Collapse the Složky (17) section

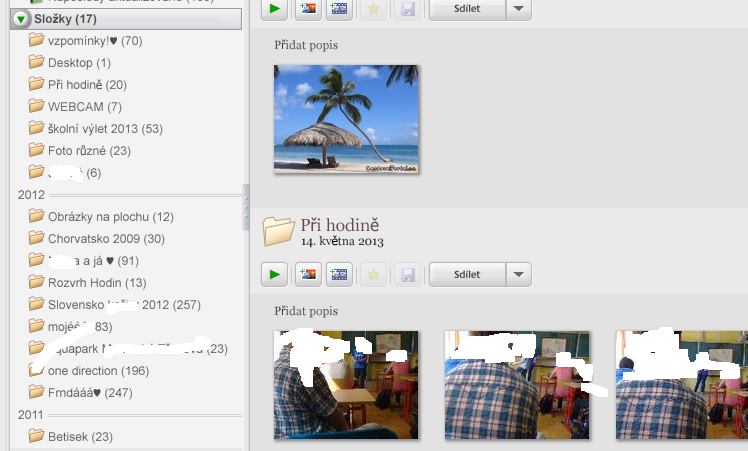21,19
